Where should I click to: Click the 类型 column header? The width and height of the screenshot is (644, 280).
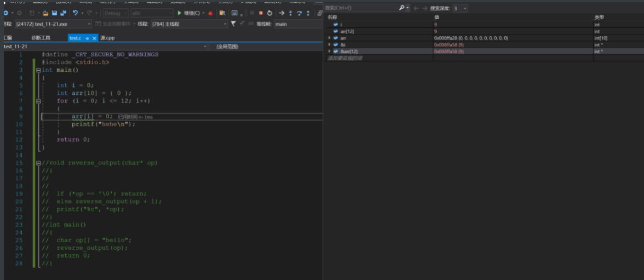[x=599, y=18]
